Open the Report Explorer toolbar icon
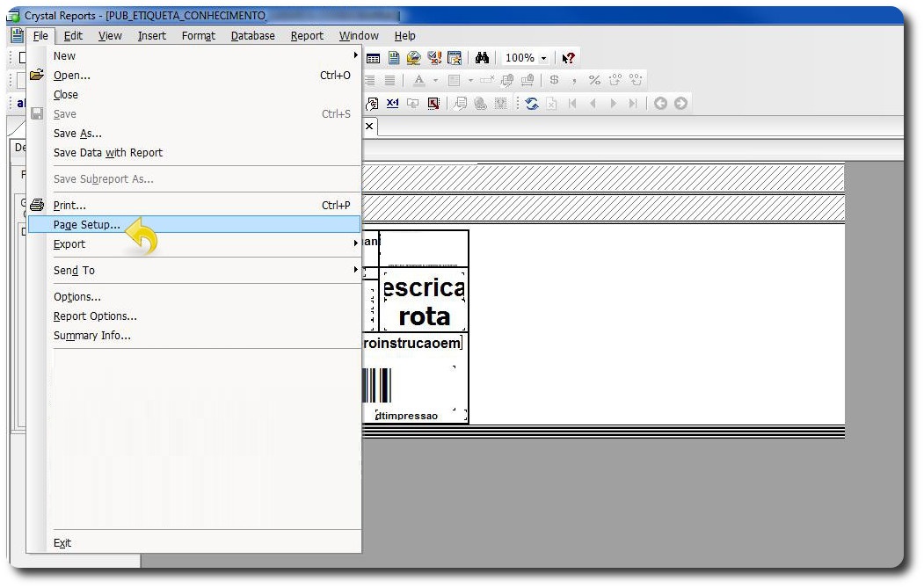The image size is (924, 588). 394,58
